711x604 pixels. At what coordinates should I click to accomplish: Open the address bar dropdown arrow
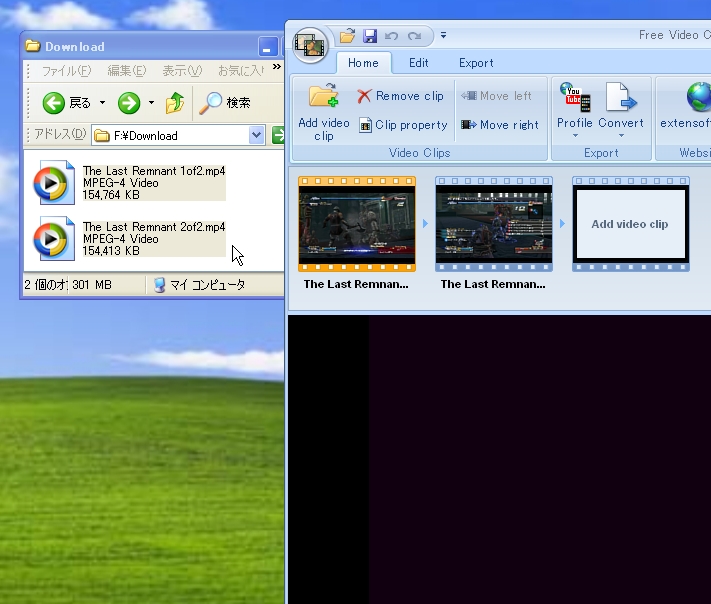256,135
